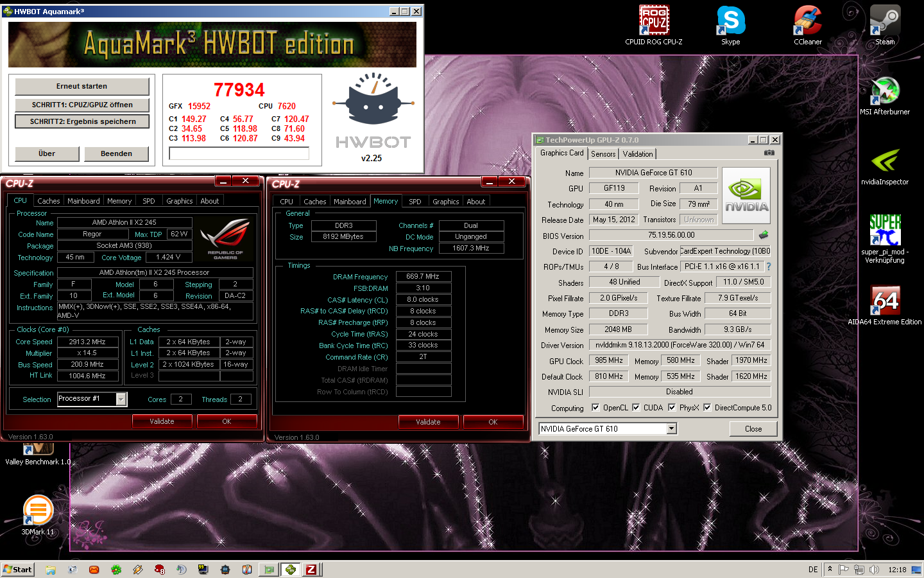
Task: Open volume speaker icon in system tray
Action: coord(874,570)
